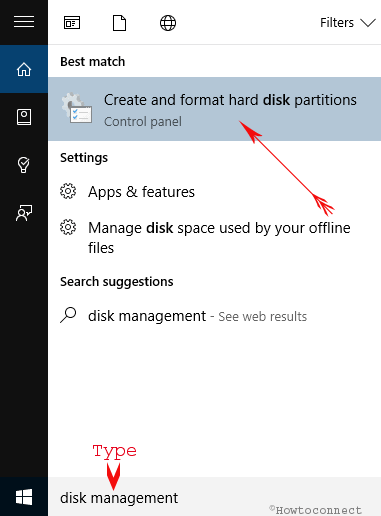Open the Feedback person icon
This screenshot has width=381, height=516.
[x=24, y=213]
